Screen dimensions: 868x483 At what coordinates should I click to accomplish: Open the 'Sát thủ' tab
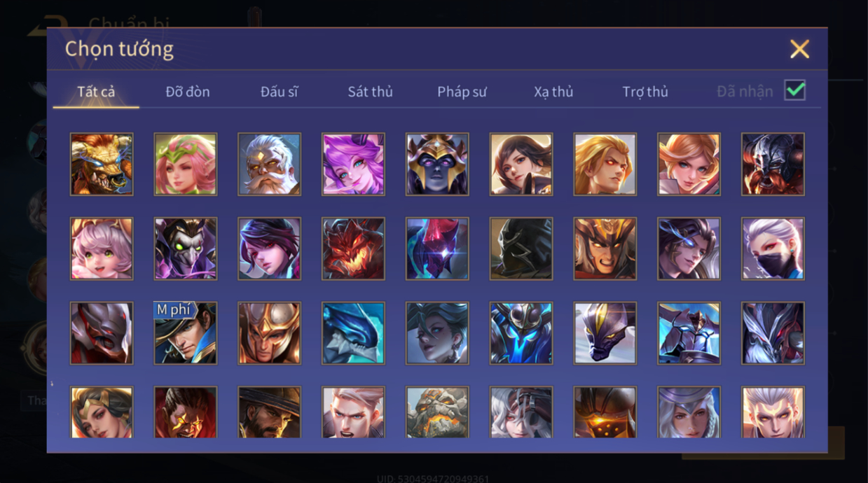pos(370,92)
